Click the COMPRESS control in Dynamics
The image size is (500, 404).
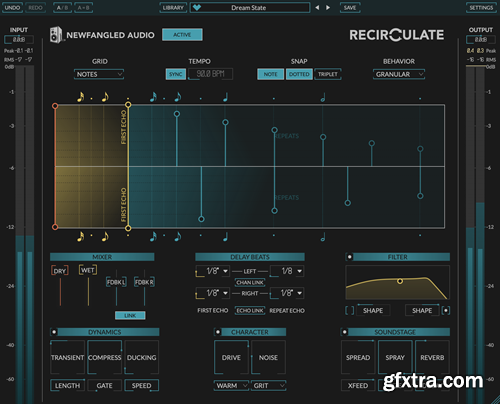[105, 357]
